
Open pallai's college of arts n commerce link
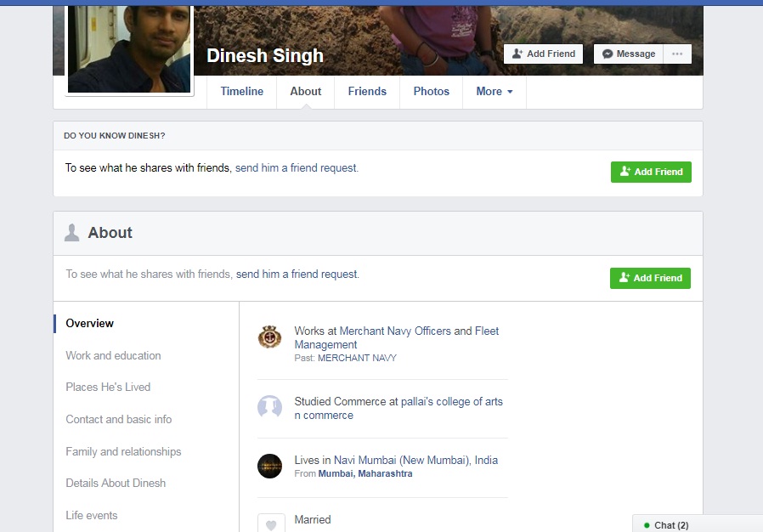[x=398, y=409]
